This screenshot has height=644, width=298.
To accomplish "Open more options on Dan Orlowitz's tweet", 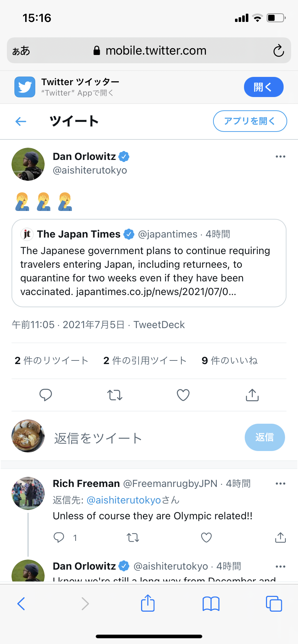I will (280, 157).
